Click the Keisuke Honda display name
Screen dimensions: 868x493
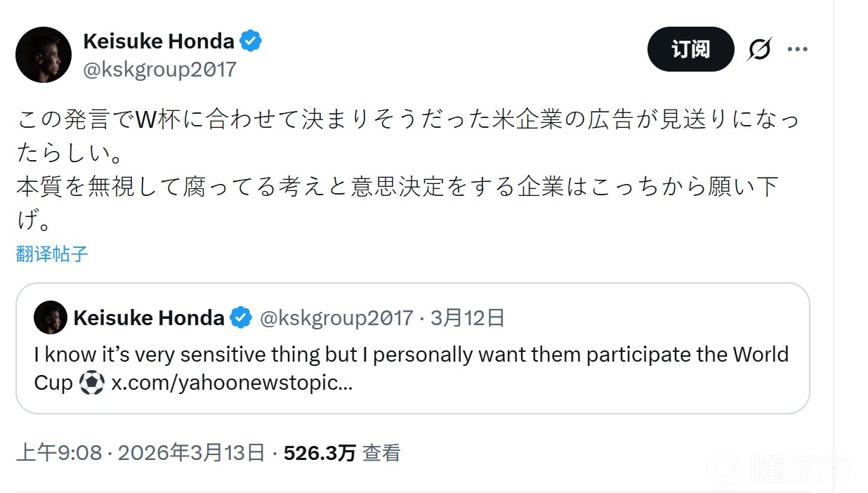[159, 41]
